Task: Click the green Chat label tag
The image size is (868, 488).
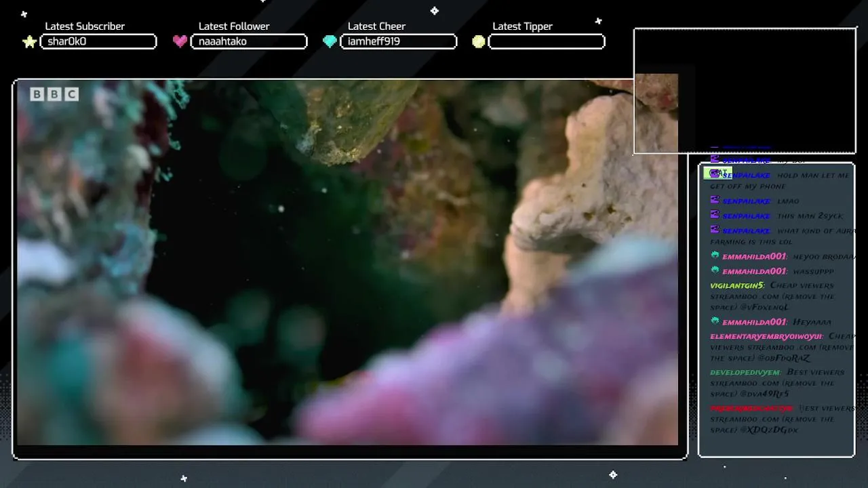Action: [x=716, y=173]
